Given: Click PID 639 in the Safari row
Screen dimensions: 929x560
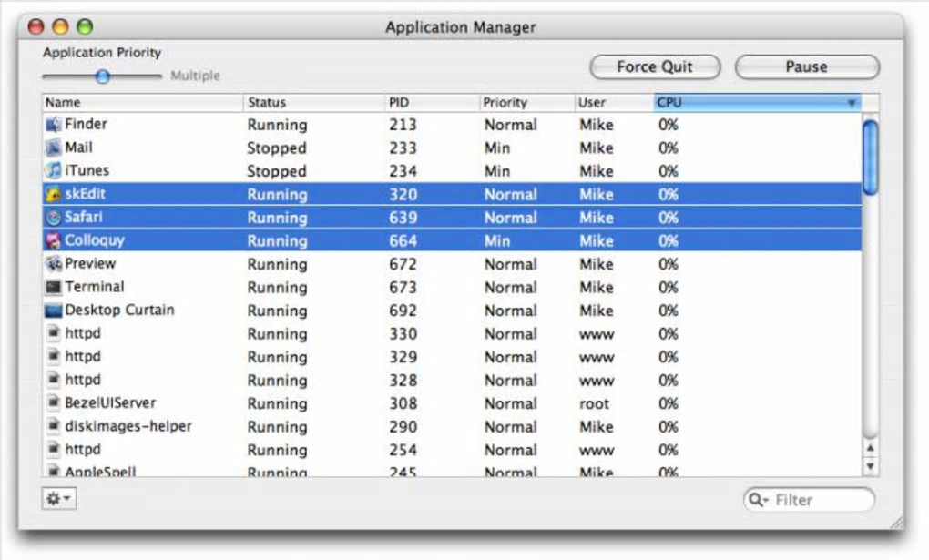Looking at the screenshot, I should point(403,218).
